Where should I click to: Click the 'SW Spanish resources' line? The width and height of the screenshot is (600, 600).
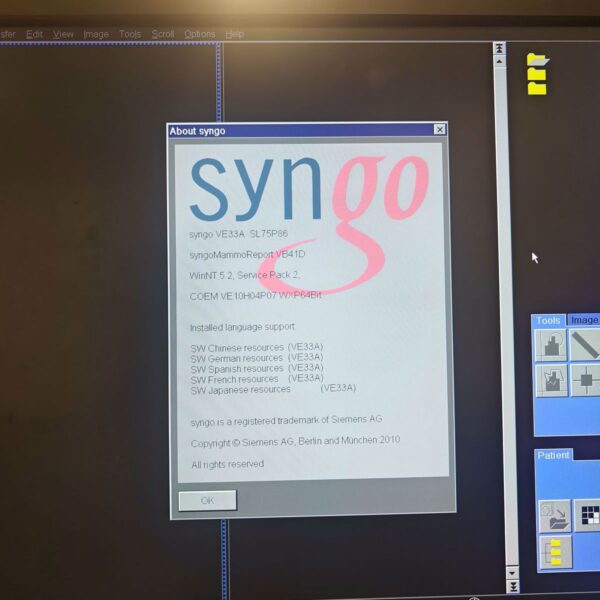[x=257, y=368]
